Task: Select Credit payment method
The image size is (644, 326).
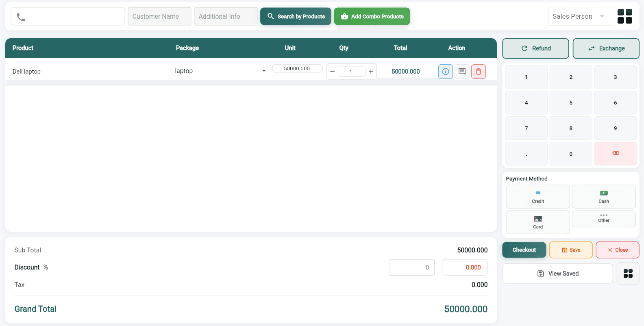Action: 538,197
